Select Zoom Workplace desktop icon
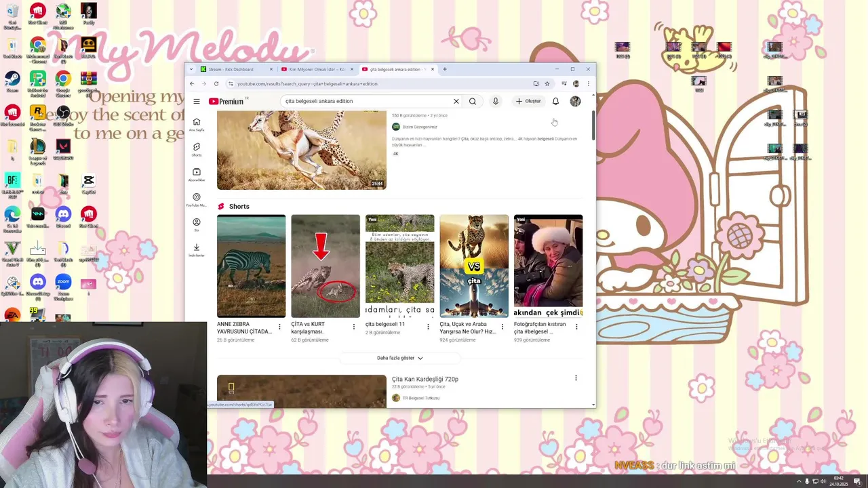 [63, 287]
